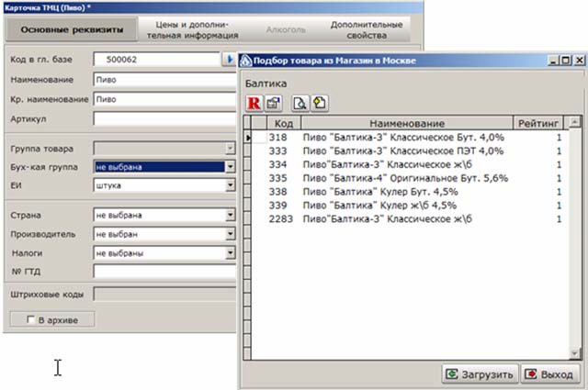
Task: Click the Наименование input field
Action: click(x=165, y=80)
